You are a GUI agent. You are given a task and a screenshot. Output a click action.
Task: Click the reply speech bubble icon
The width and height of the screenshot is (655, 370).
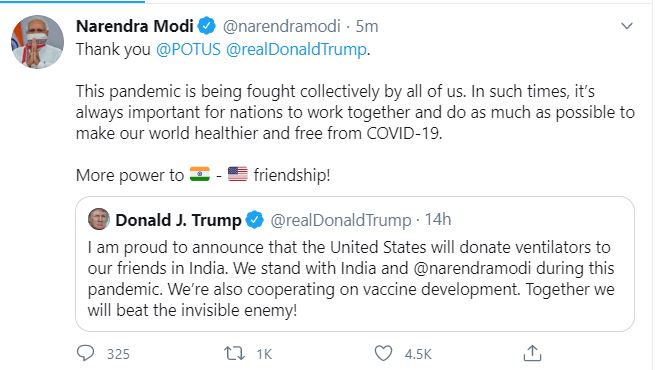86,353
